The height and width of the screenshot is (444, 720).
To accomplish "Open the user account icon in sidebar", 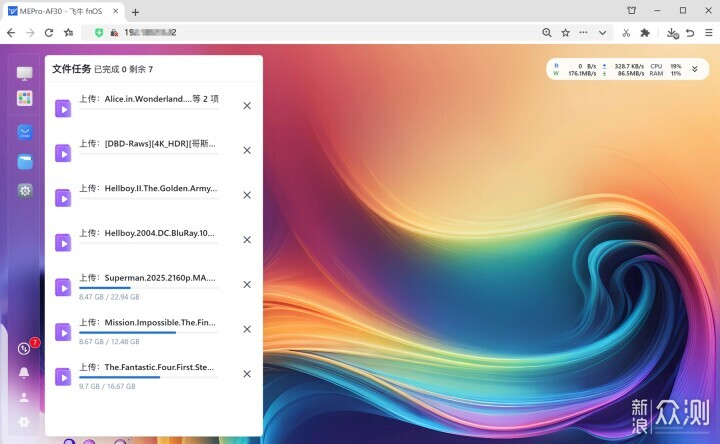I will 24,398.
